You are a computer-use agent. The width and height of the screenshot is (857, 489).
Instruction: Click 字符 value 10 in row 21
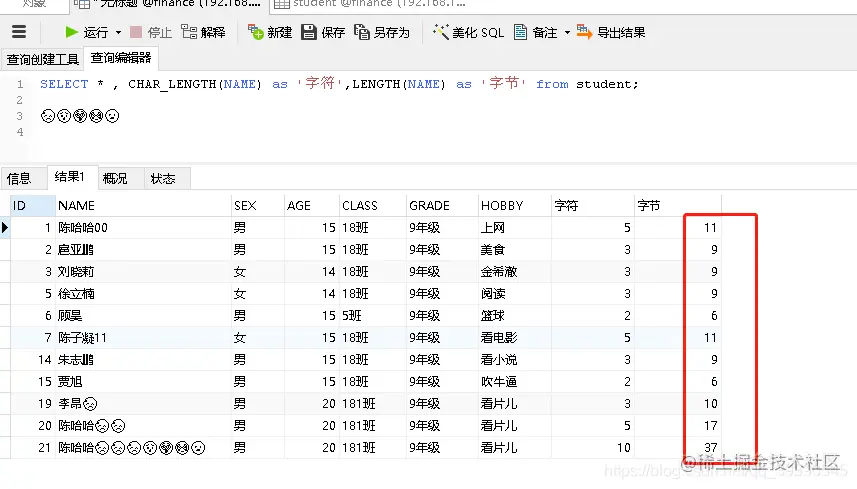(x=593, y=447)
